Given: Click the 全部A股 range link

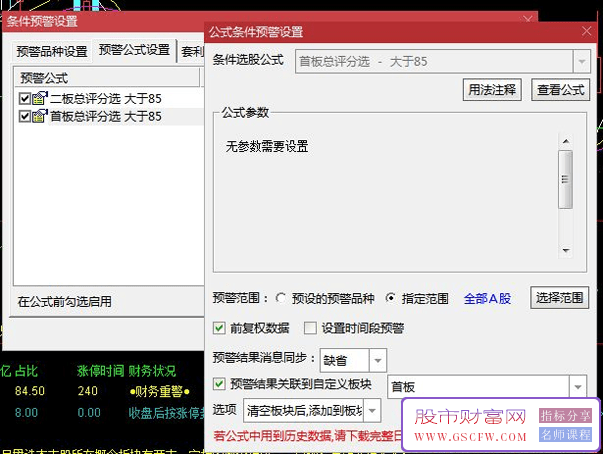Looking at the screenshot, I should click(x=487, y=299).
